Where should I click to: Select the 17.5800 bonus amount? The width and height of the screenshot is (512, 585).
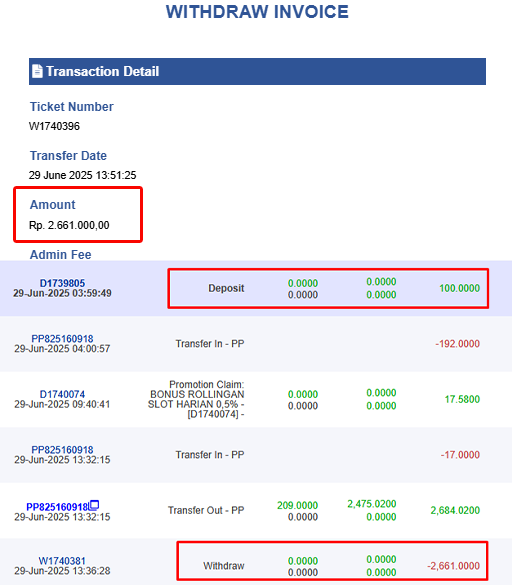tap(462, 399)
